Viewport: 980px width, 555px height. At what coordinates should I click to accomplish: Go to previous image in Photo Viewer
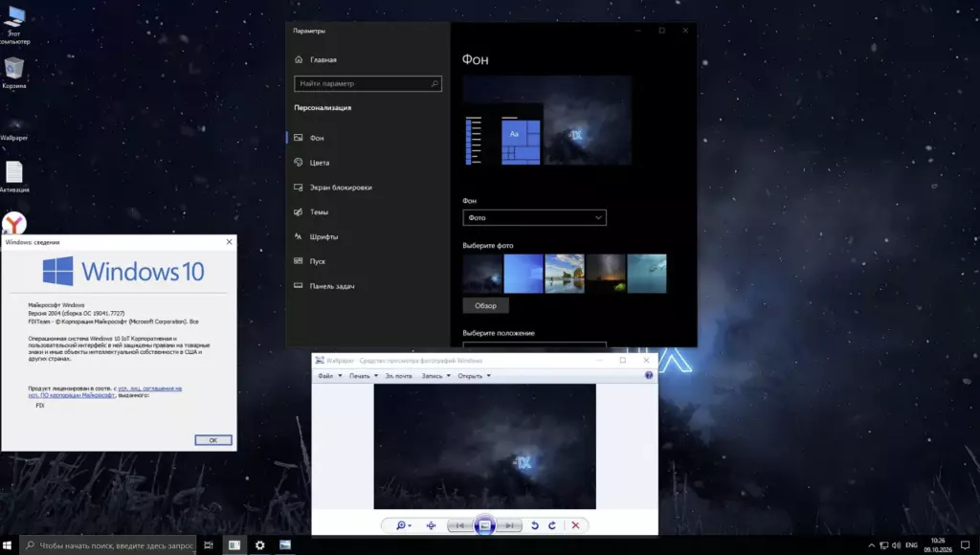coord(460,525)
